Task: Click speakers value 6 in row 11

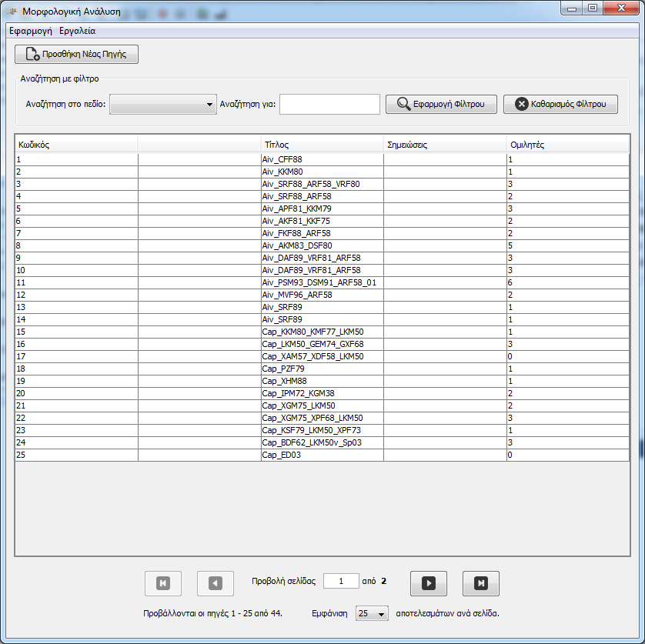Action: [x=568, y=283]
